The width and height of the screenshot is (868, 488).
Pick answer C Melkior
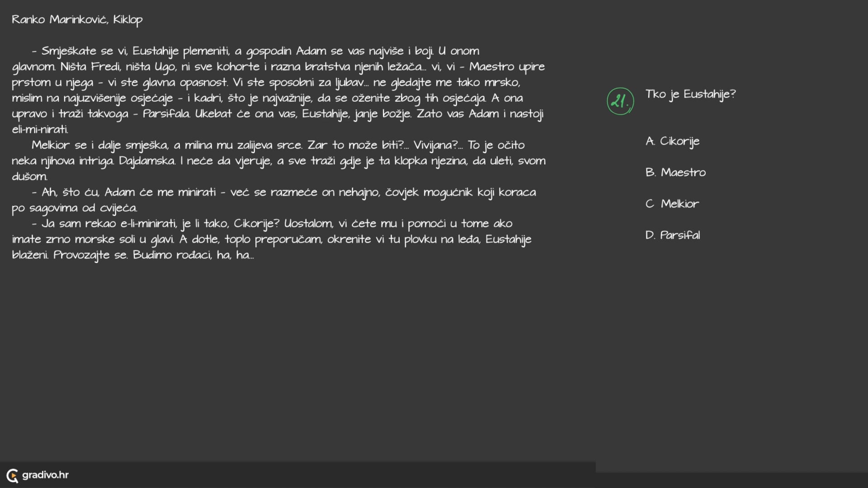coord(672,204)
